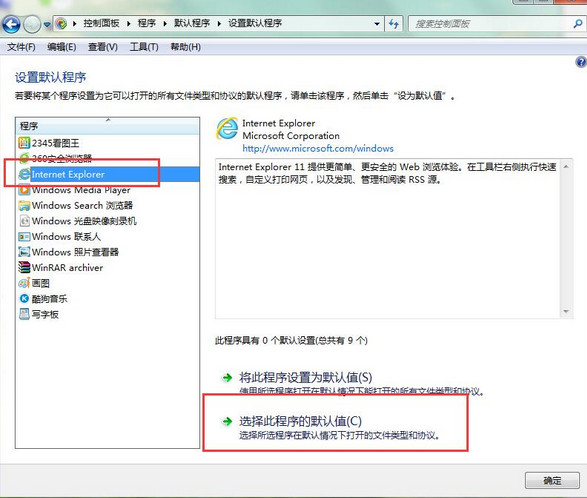This screenshot has width=587, height=498.
Task: Open the address bar history dropdown
Action: coord(377,24)
